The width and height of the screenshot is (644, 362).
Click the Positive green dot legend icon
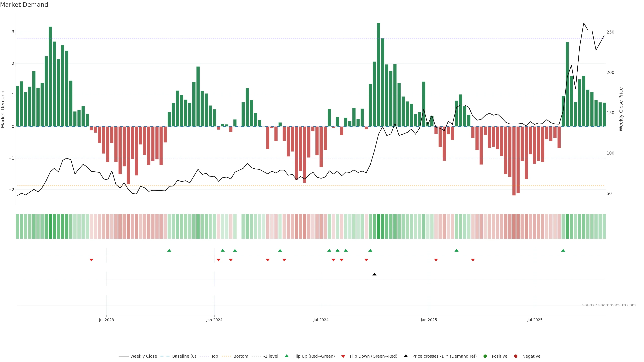click(x=485, y=356)
